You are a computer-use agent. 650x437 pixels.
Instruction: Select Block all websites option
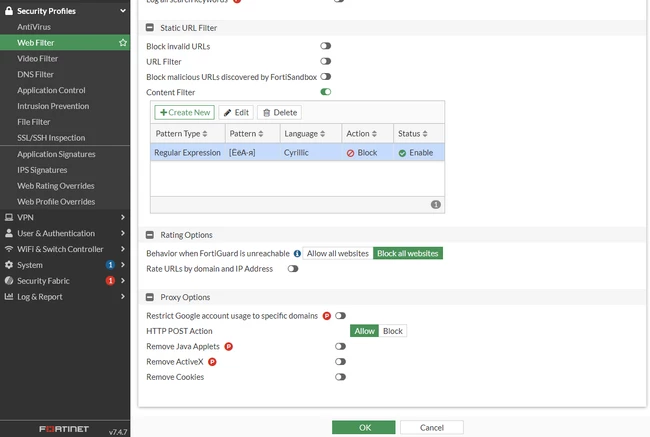tap(408, 253)
